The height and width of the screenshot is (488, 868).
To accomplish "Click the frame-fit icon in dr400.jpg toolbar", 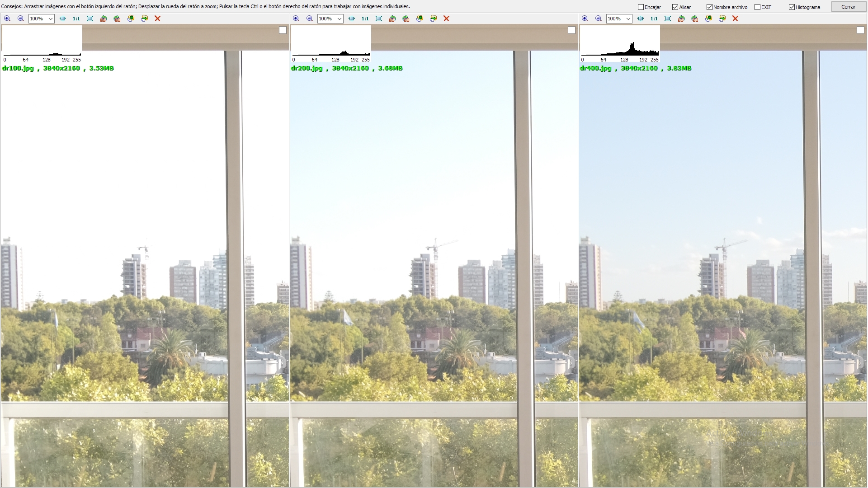I will click(x=668, y=19).
